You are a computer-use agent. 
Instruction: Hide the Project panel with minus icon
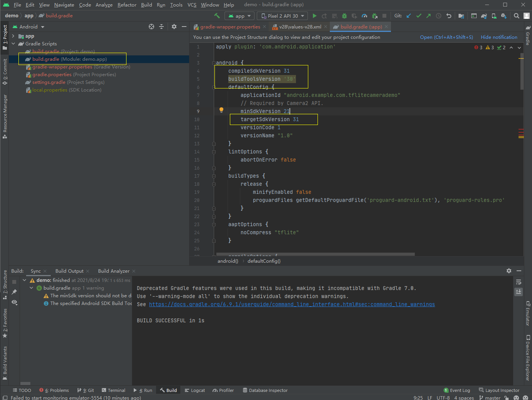pos(184,27)
